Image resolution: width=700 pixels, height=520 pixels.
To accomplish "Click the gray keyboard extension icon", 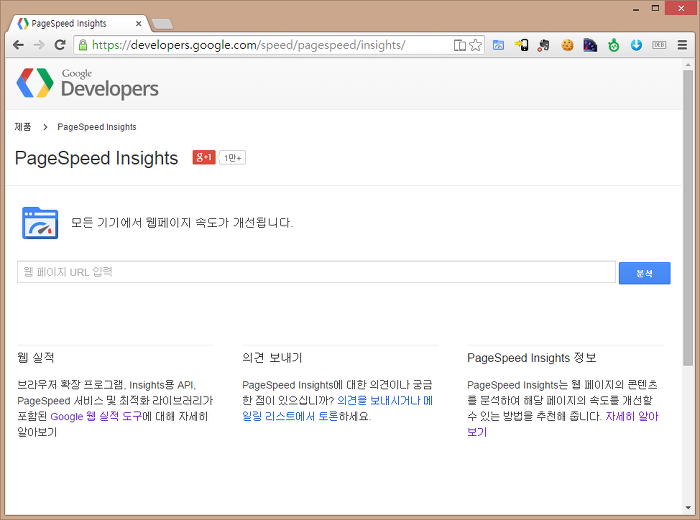I will tap(659, 45).
